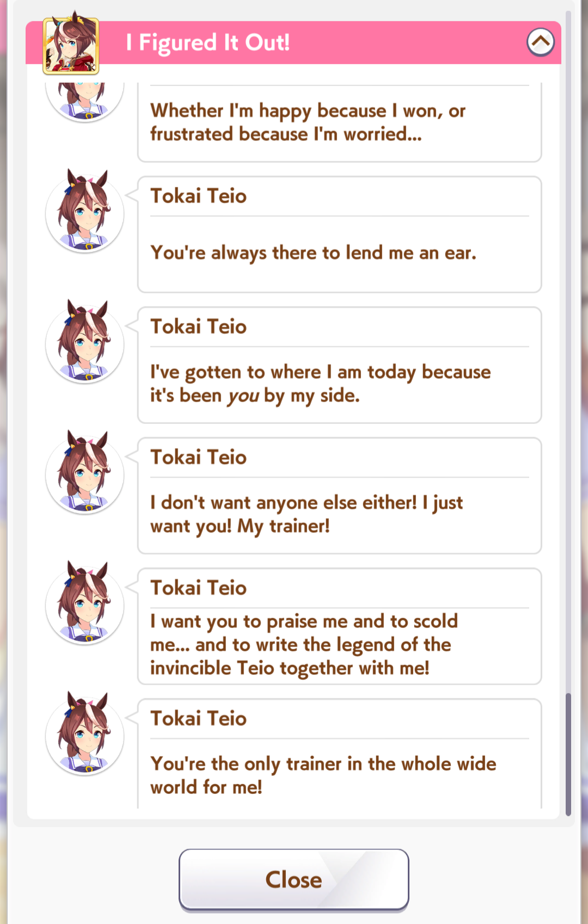Click the vertical scrollbar thumb on the right

point(568,754)
